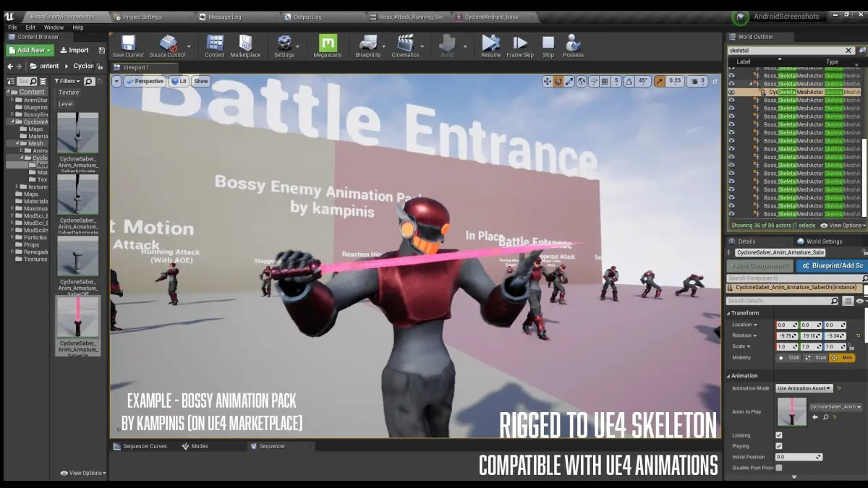Screen dimensions: 868x488
Task: Click the Blueprint/Add Script button
Action: point(830,265)
